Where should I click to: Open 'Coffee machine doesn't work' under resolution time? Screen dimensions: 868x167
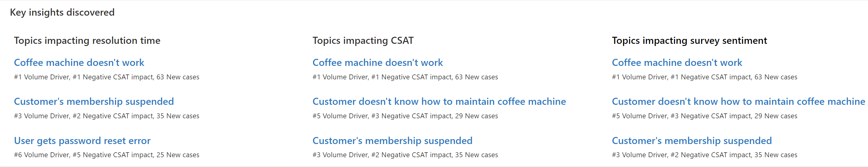click(x=79, y=63)
